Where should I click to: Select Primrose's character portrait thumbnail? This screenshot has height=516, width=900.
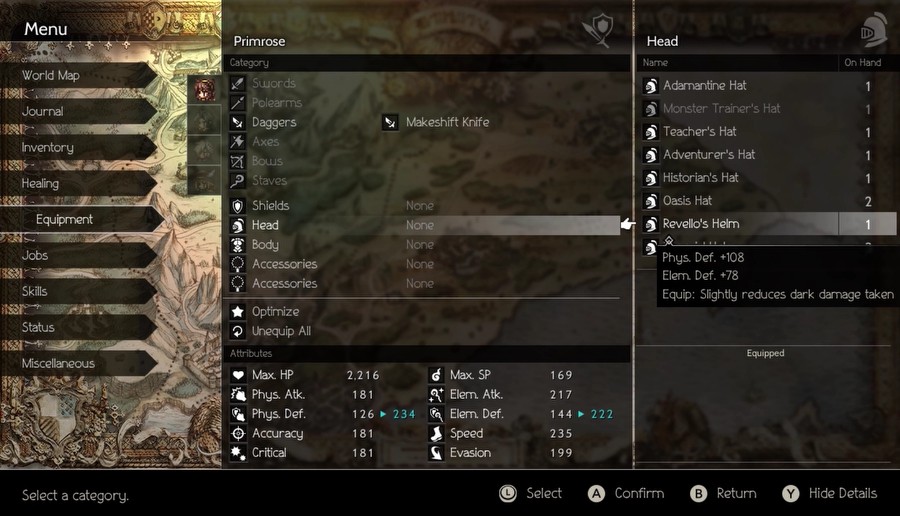pos(204,90)
